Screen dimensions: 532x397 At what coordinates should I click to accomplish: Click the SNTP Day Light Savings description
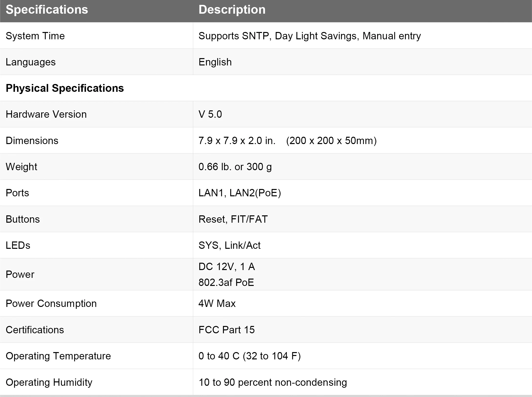tap(309, 36)
